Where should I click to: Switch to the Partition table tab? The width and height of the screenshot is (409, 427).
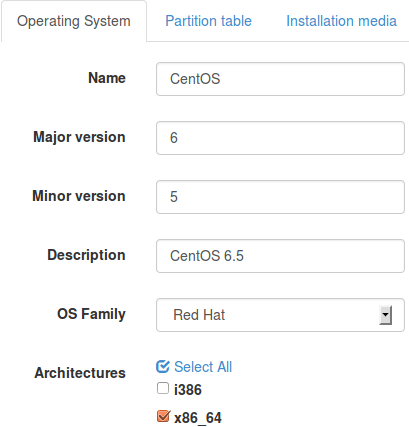pyautogui.click(x=208, y=21)
